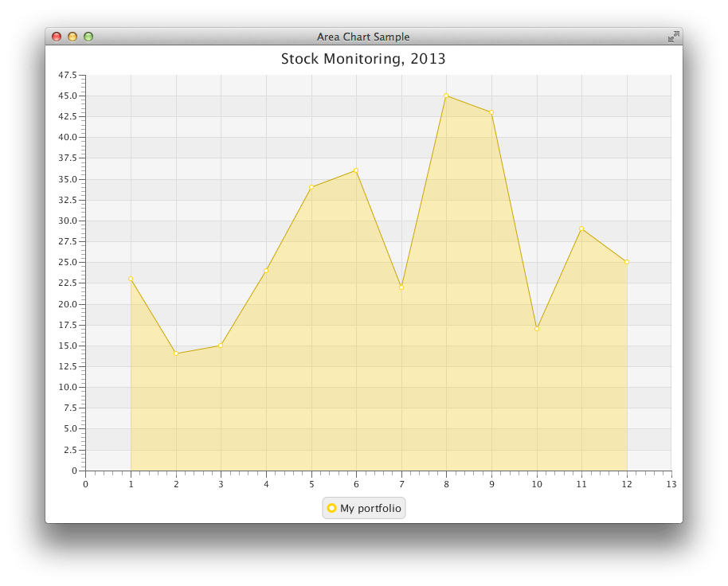This screenshot has width=728, height=586.
Task: Click the Area Chart Sample title bar text
Action: coord(363,37)
